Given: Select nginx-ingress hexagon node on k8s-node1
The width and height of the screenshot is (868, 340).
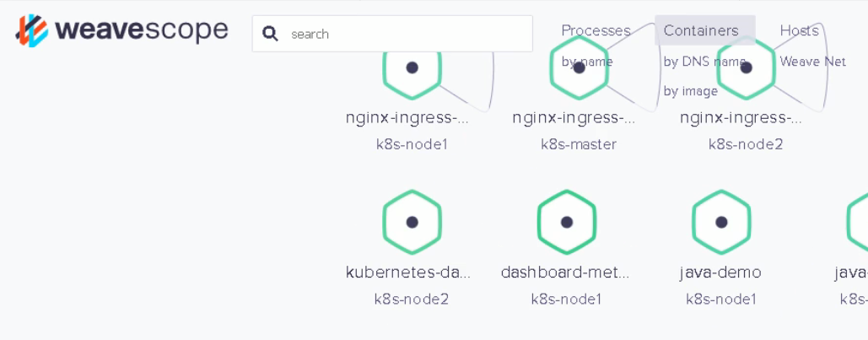Looking at the screenshot, I should (412, 68).
